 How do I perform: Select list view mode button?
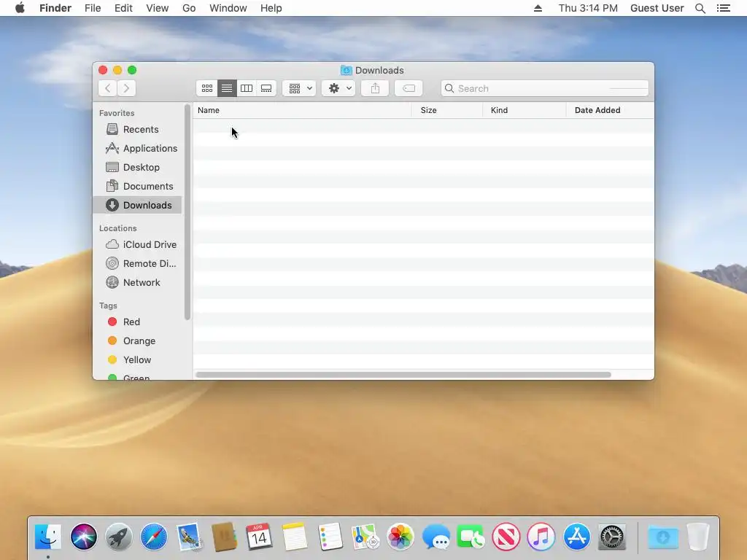[227, 88]
